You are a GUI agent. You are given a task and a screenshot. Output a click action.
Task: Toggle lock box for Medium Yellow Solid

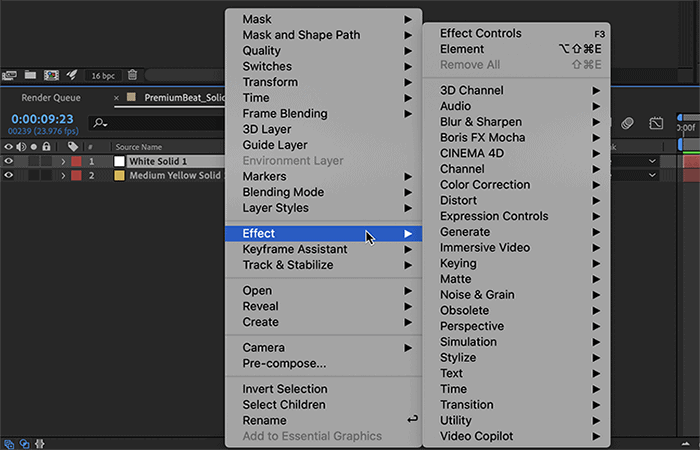(x=46, y=175)
